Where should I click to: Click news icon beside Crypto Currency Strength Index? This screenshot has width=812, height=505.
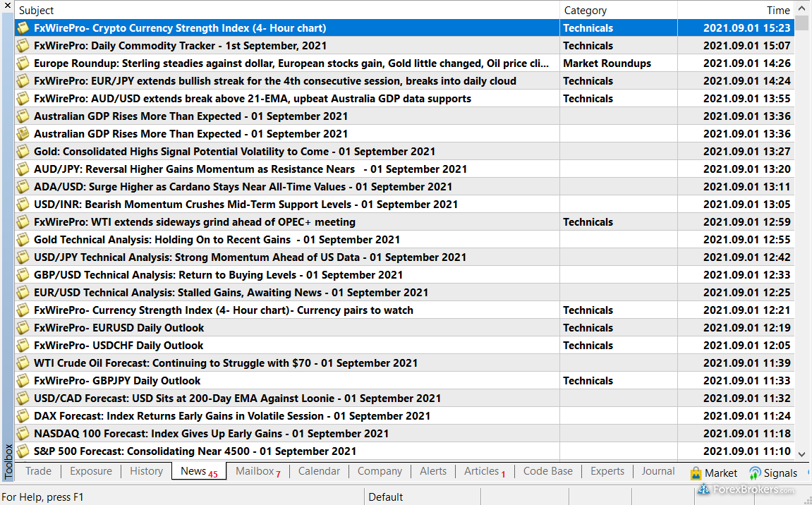pos(23,28)
